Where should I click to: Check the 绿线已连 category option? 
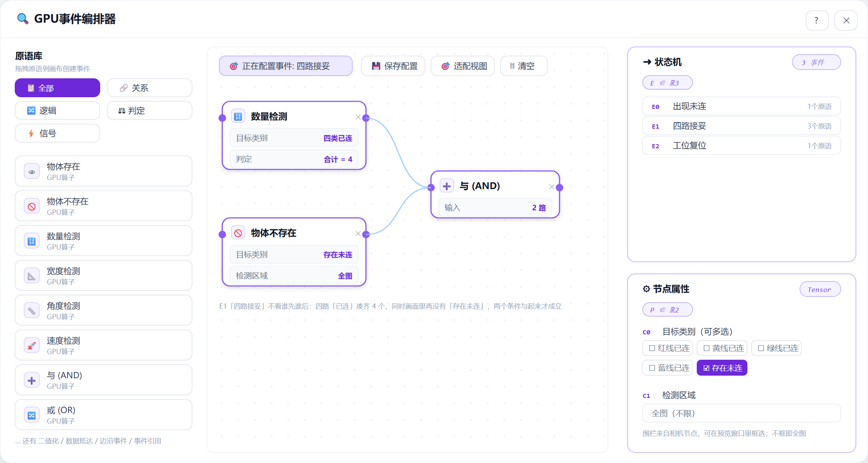click(x=777, y=348)
